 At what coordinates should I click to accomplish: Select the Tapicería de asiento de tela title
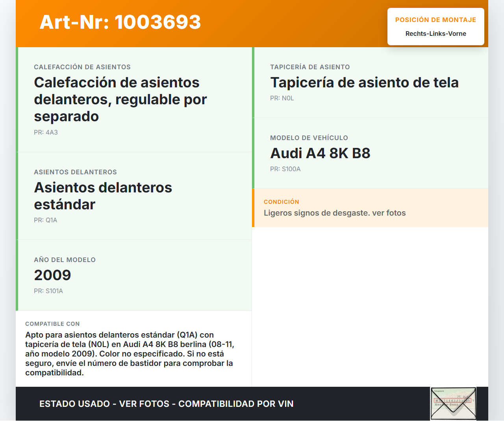(x=364, y=83)
